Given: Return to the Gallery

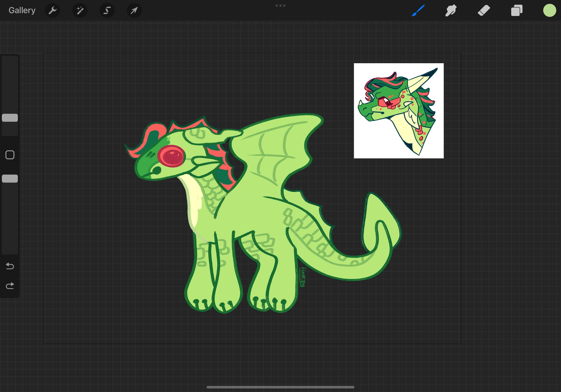Looking at the screenshot, I should click(x=22, y=10).
